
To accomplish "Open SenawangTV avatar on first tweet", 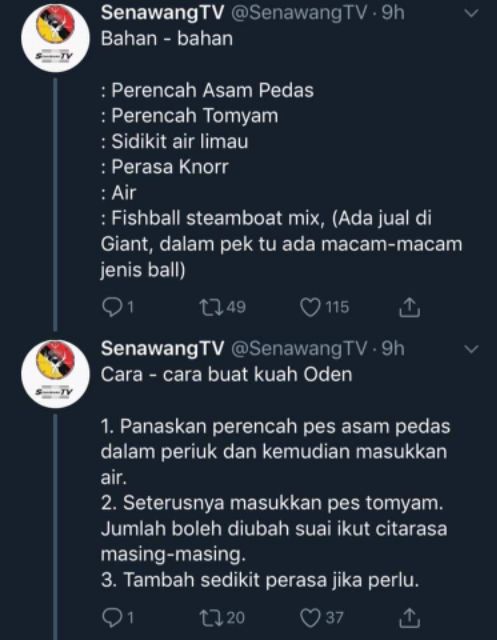I will pyautogui.click(x=55, y=38).
